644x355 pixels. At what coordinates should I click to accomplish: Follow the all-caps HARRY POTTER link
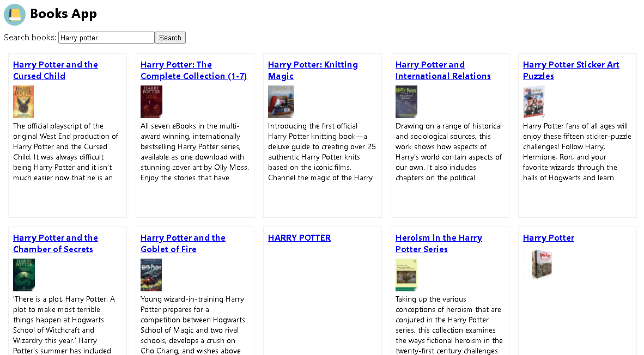300,237
